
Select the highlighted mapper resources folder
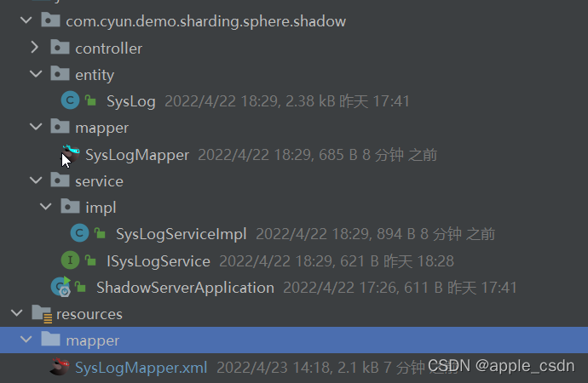coord(294,340)
